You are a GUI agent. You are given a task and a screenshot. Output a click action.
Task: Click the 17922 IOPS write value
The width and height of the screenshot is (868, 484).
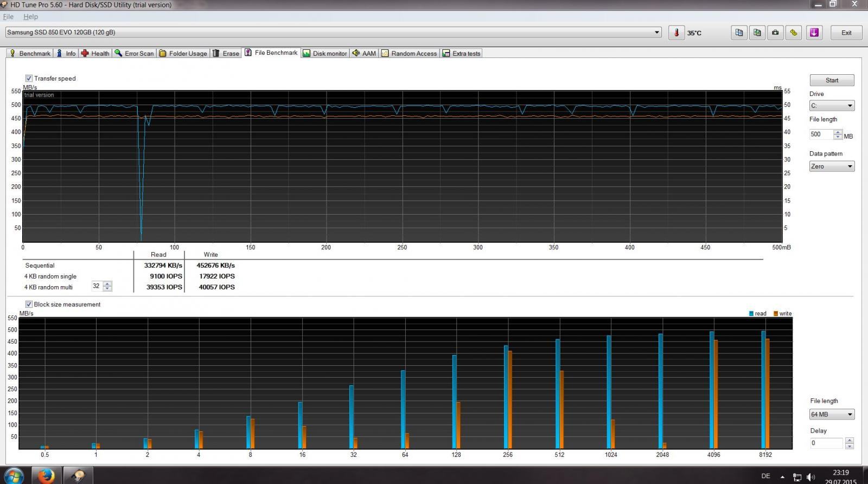pyautogui.click(x=217, y=276)
